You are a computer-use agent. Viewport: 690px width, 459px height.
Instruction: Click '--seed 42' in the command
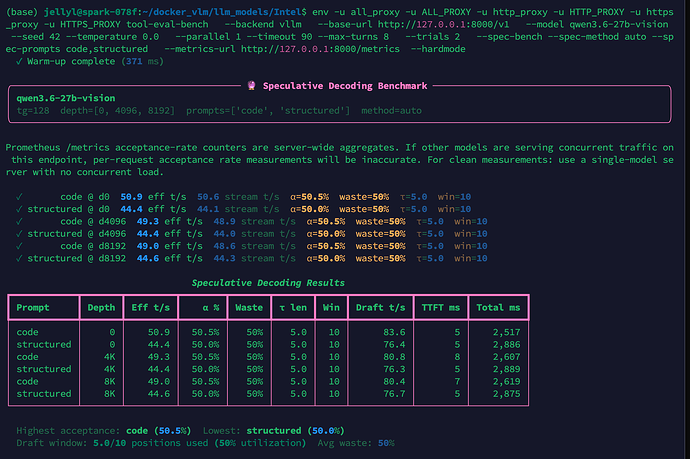(36, 37)
